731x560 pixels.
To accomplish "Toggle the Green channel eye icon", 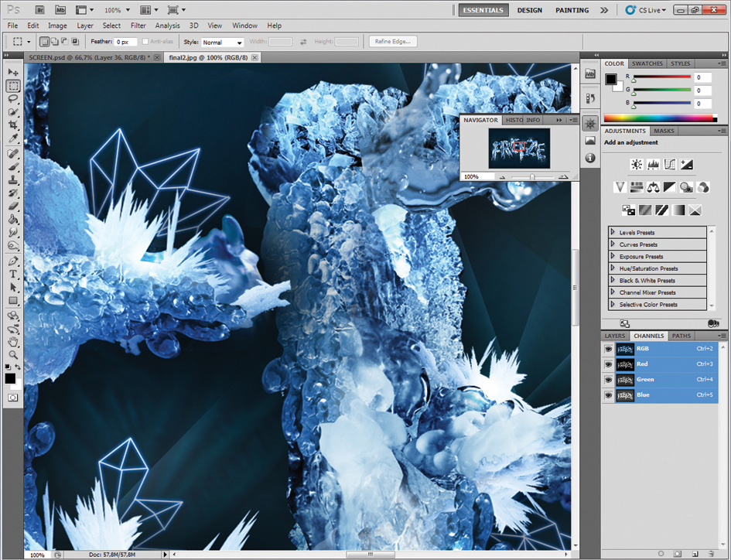I will [609, 380].
